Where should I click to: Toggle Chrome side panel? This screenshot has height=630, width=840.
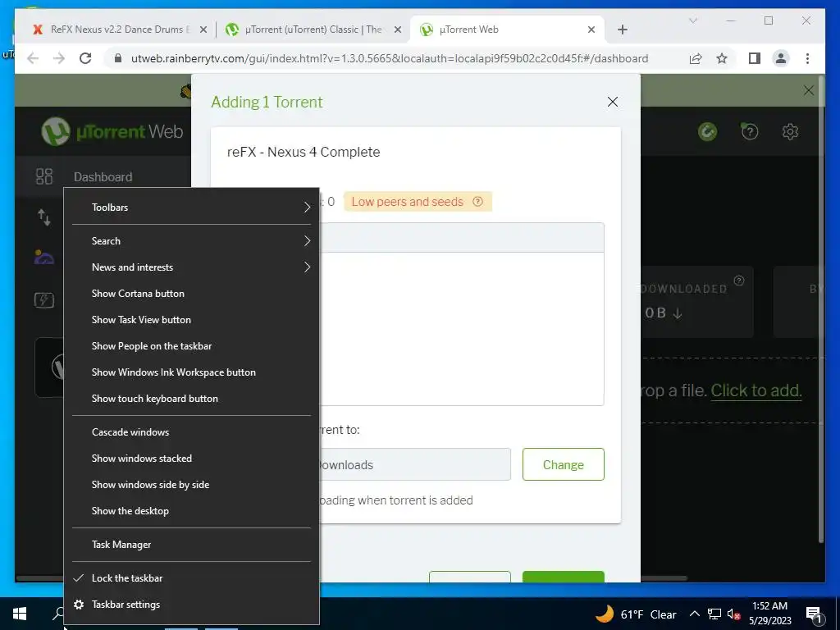(x=755, y=58)
